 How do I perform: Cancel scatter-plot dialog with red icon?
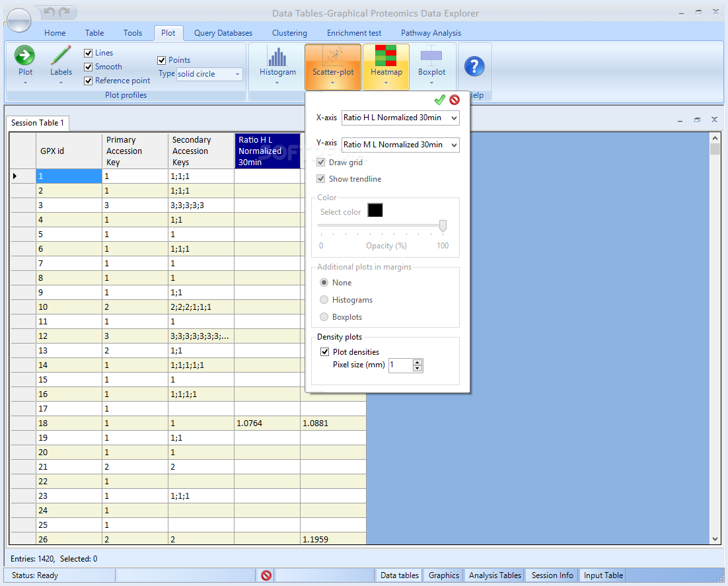[455, 100]
